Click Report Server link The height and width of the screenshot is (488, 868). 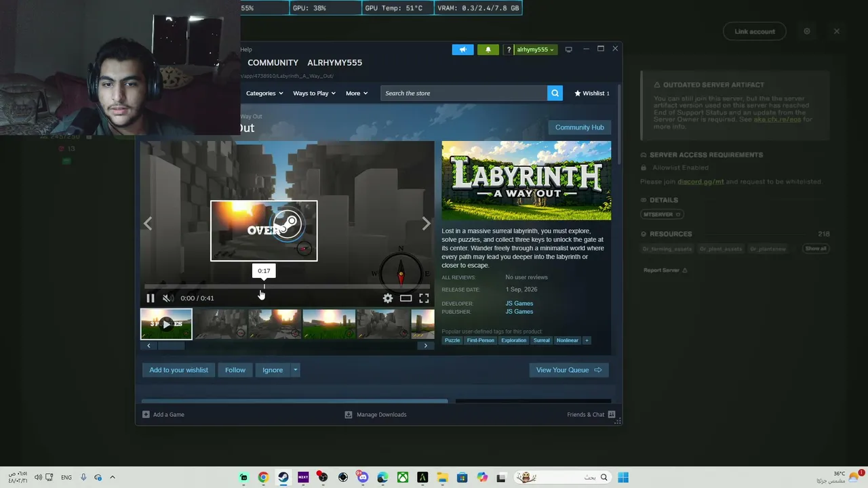coord(665,270)
